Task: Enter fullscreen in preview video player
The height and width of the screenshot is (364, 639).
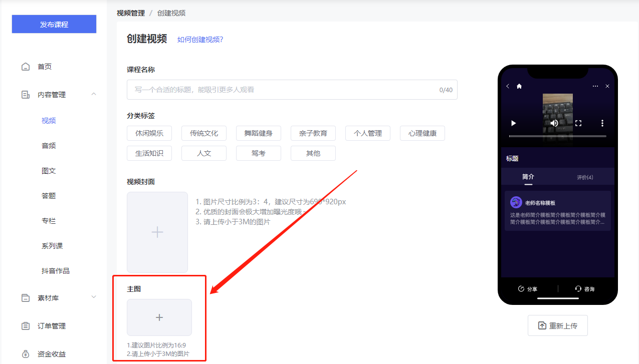Action: (578, 123)
